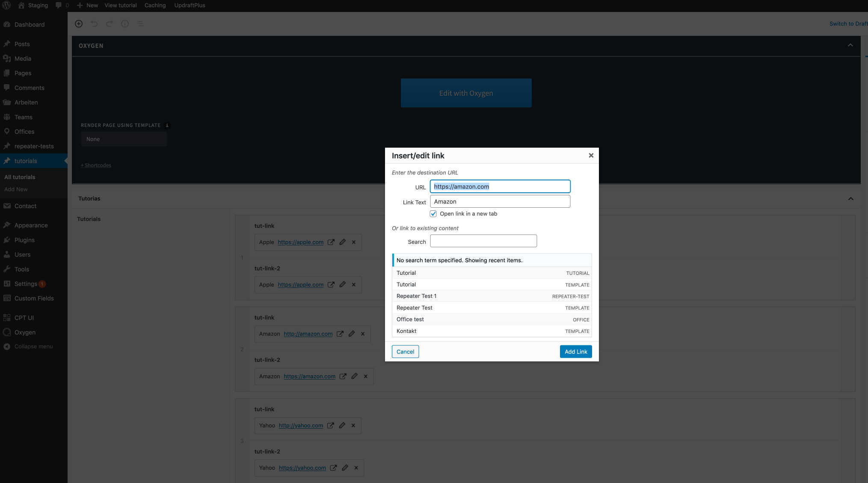Edit the Apple tut-link with pencil icon
868x483 pixels.
point(343,242)
